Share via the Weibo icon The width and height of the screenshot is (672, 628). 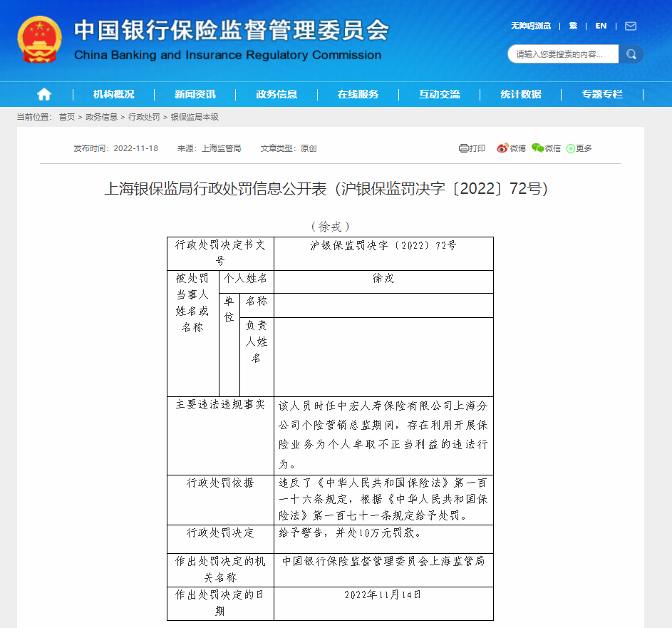pyautogui.click(x=502, y=148)
